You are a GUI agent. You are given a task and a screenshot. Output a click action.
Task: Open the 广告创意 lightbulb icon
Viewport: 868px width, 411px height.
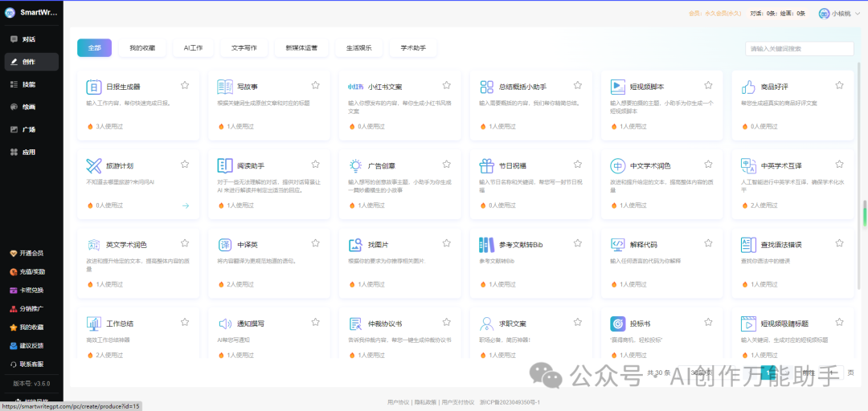point(355,165)
